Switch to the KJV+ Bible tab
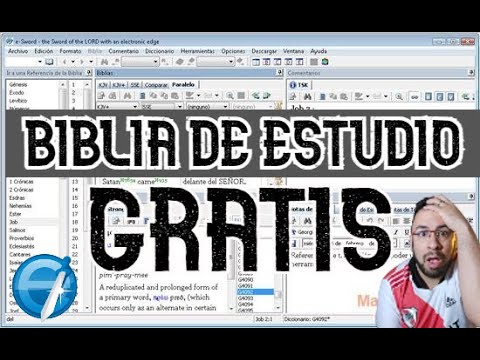This screenshot has width=480, height=360. (118, 85)
